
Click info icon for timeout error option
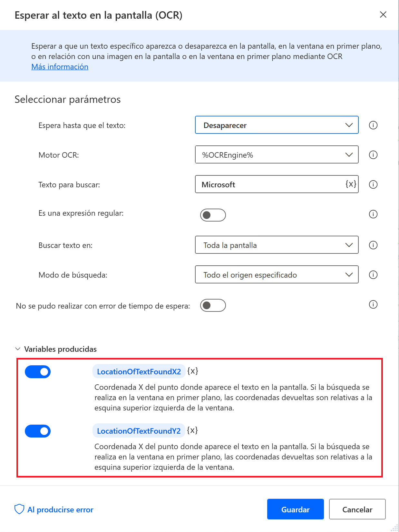(x=373, y=304)
